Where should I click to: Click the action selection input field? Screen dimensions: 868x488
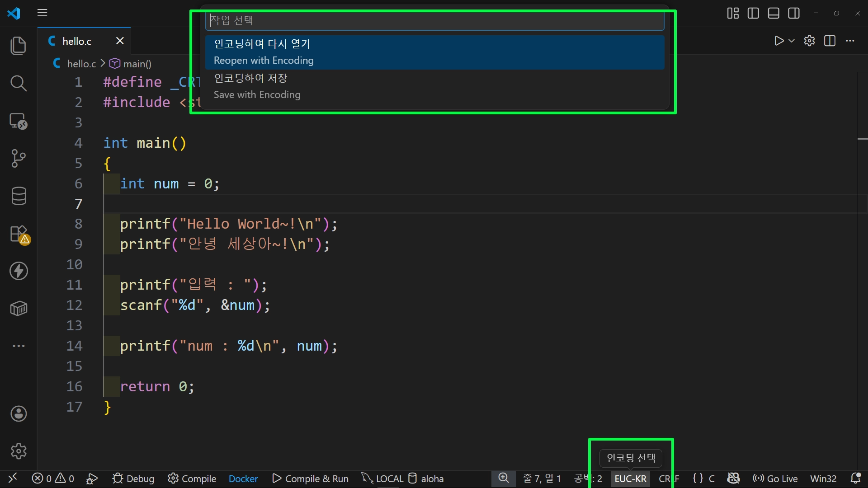click(434, 20)
